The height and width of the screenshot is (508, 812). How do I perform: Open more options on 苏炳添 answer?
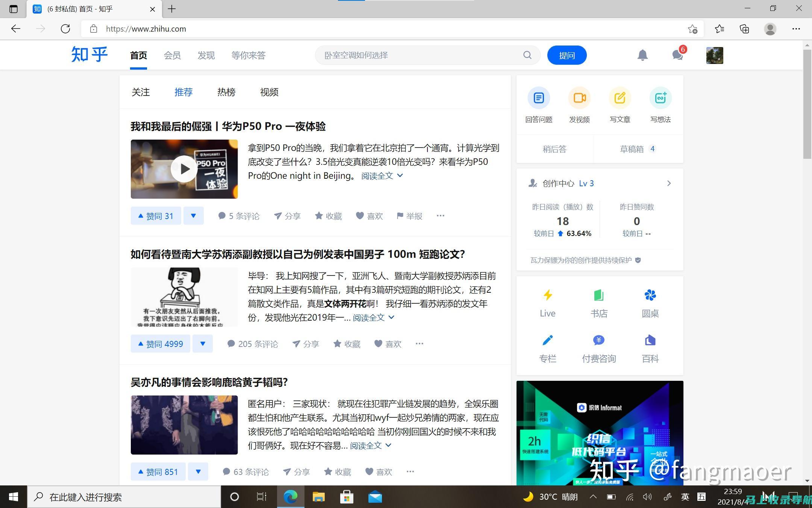[420, 344]
